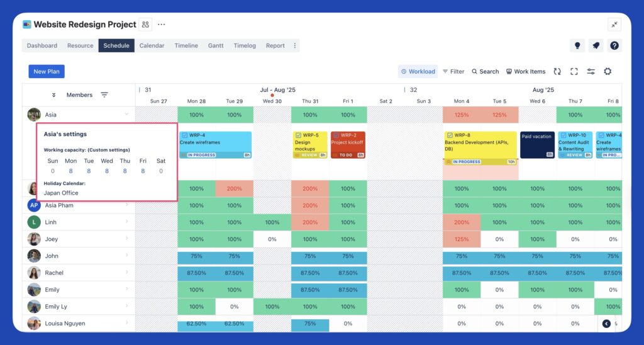Click the Paid vacation block
The width and height of the screenshot is (644, 345).
tap(537, 145)
